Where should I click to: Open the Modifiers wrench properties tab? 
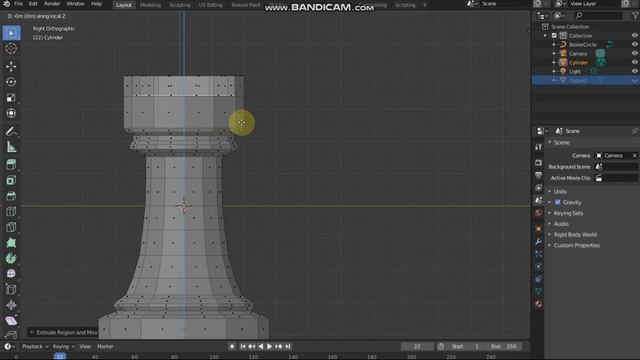[x=539, y=241]
